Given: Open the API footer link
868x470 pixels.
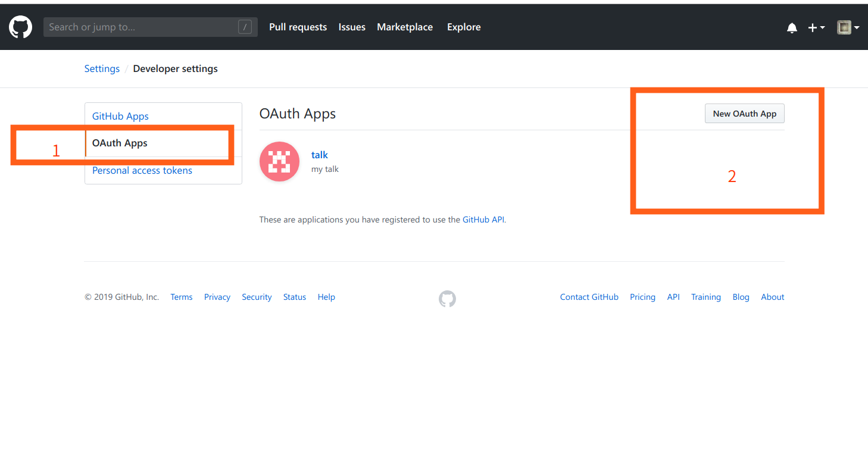Looking at the screenshot, I should [x=673, y=297].
